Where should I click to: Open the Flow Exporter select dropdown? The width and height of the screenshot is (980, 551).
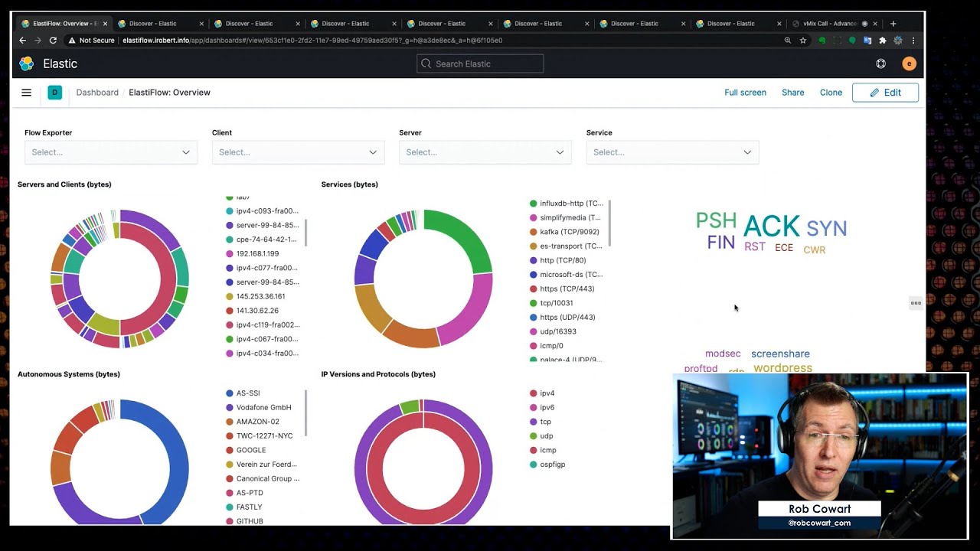[x=111, y=152]
